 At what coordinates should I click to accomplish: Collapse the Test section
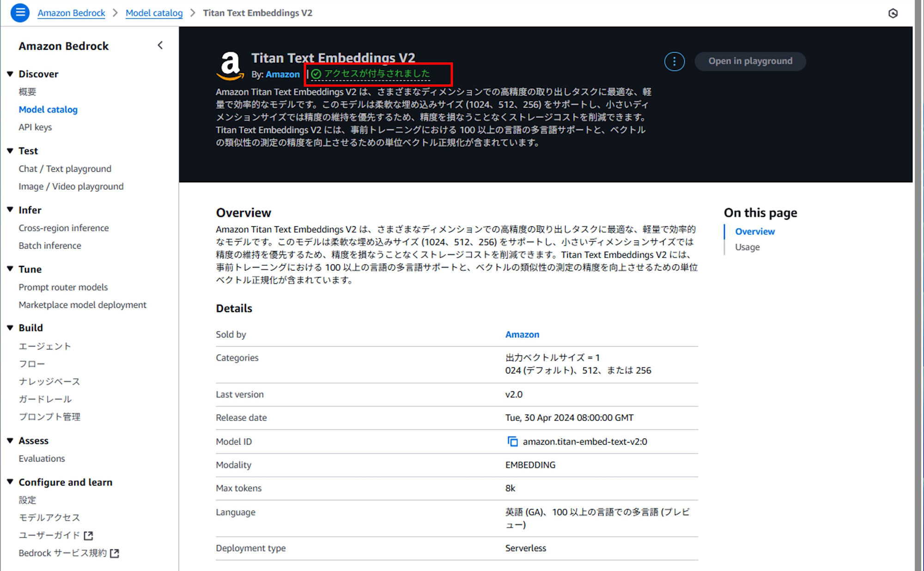(x=10, y=151)
